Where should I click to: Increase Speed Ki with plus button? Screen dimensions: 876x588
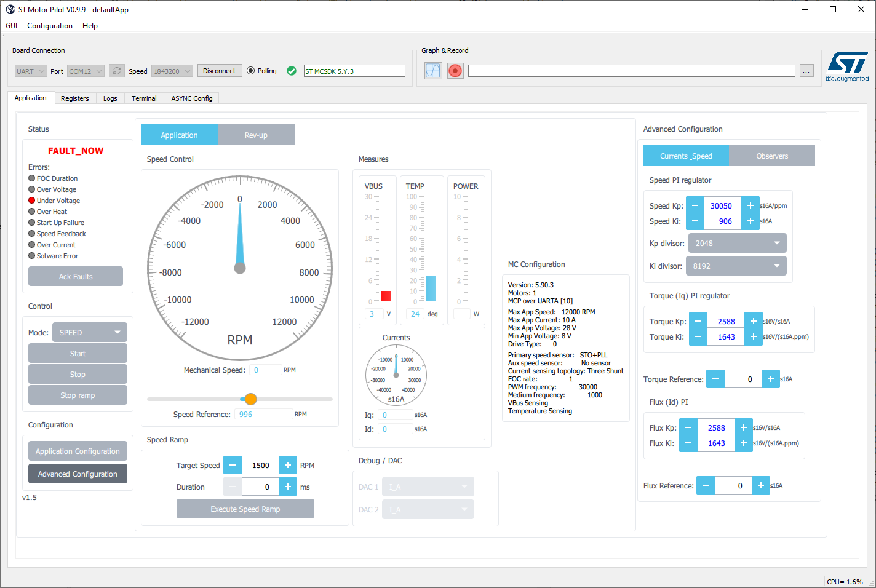751,221
